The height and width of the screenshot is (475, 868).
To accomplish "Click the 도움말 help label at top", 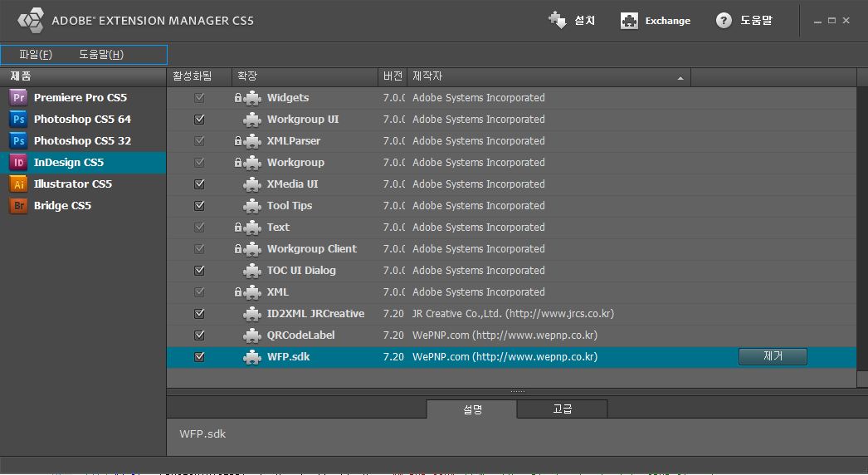I will [756, 21].
